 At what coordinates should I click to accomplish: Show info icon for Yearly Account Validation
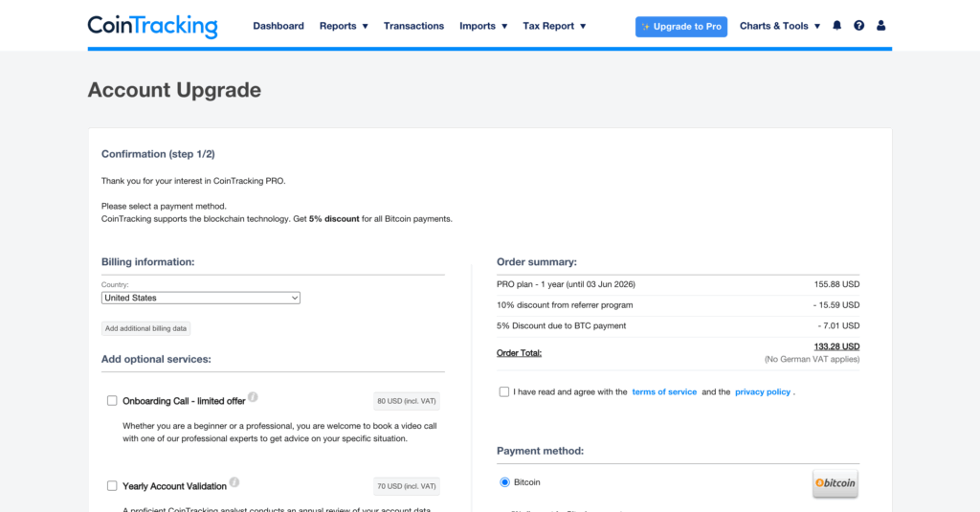(x=234, y=482)
